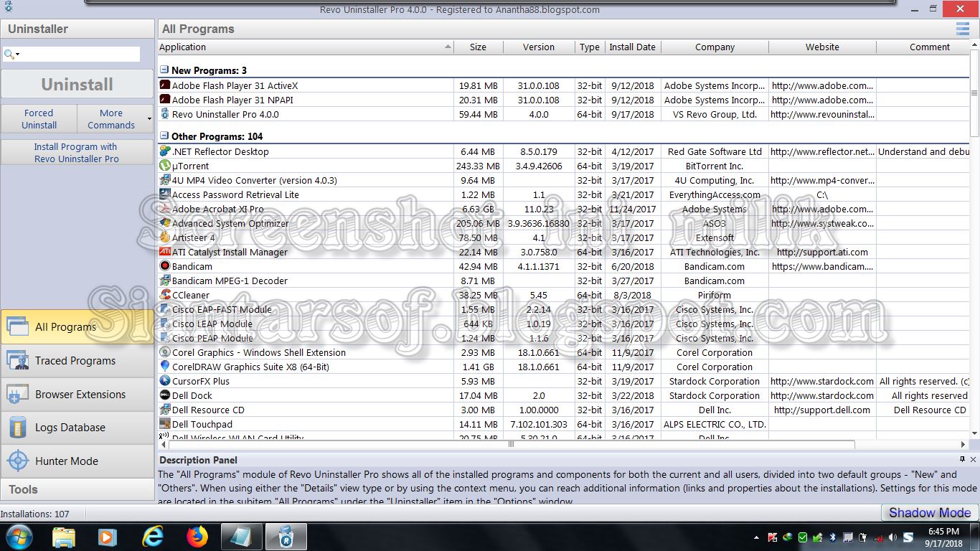
Task: Click the Logs Database cylinder icon
Action: click(x=17, y=428)
